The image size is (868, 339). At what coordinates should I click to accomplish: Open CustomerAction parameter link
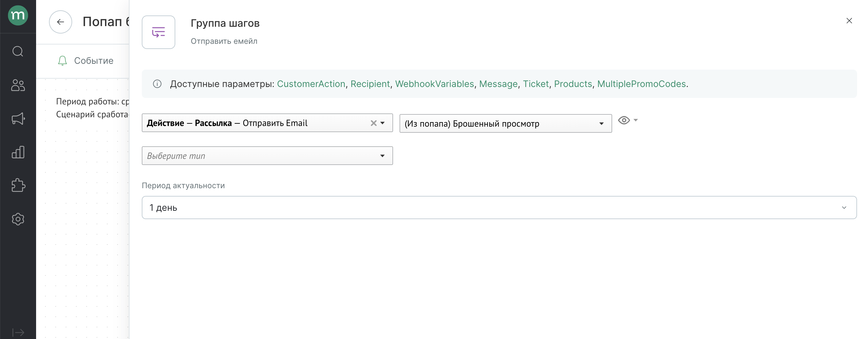click(x=311, y=84)
